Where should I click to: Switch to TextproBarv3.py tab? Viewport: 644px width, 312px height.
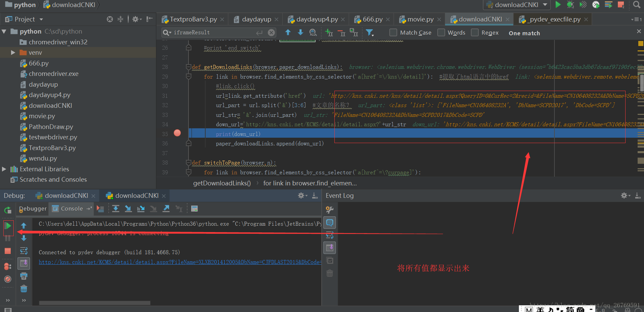pos(194,19)
